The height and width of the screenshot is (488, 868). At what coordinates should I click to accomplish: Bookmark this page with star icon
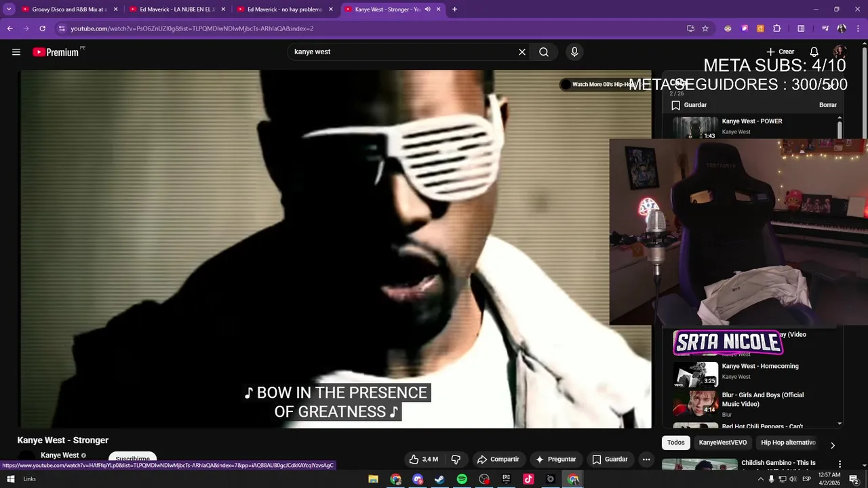tap(705, 28)
